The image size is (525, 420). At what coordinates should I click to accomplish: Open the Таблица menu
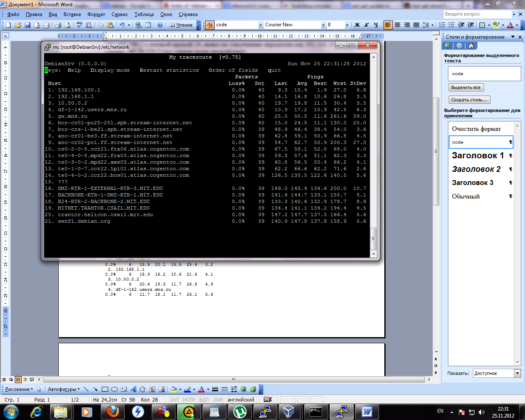(144, 14)
